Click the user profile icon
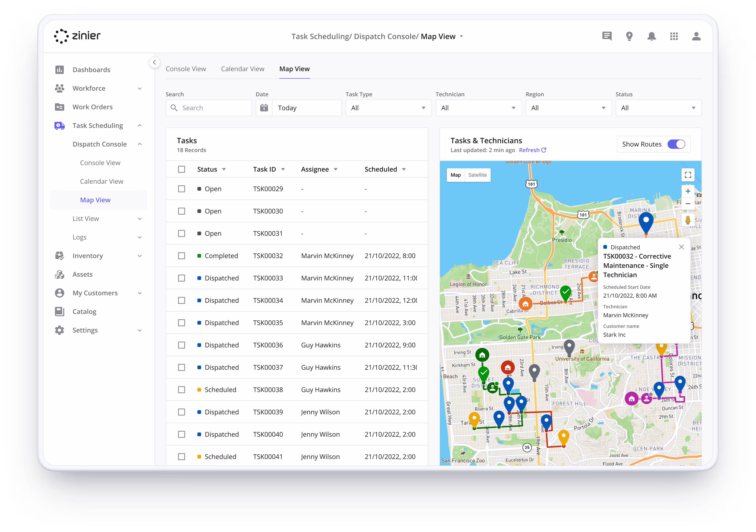756x532 pixels. coord(696,36)
